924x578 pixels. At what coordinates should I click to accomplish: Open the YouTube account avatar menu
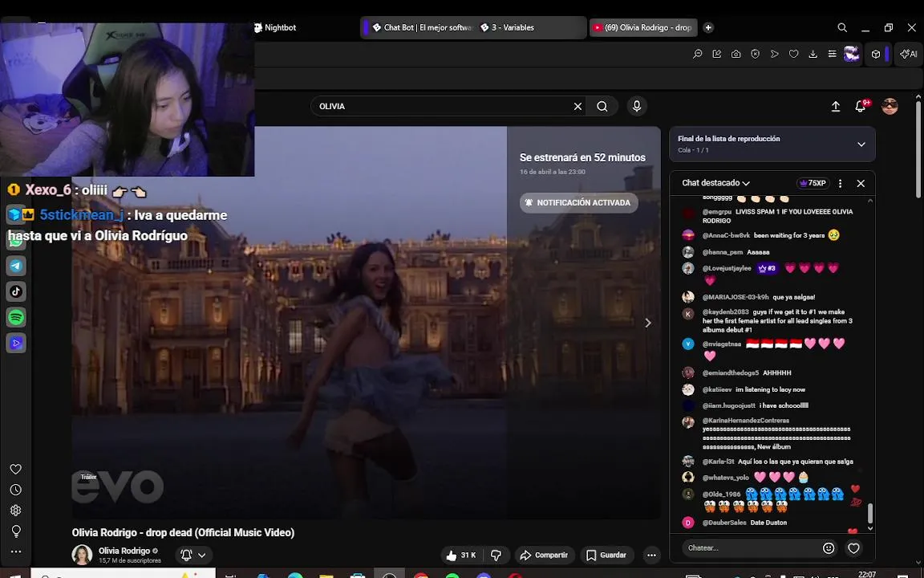[x=890, y=106]
